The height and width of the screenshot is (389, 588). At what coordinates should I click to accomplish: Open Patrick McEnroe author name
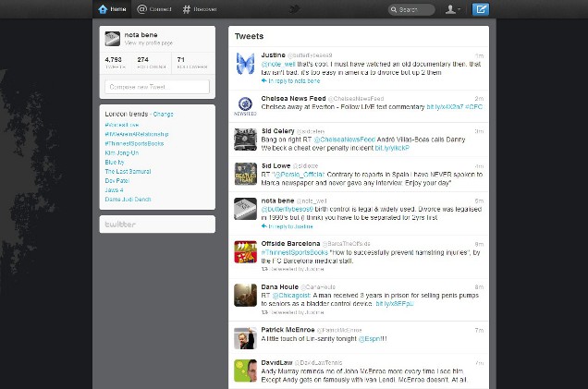pyautogui.click(x=288, y=330)
